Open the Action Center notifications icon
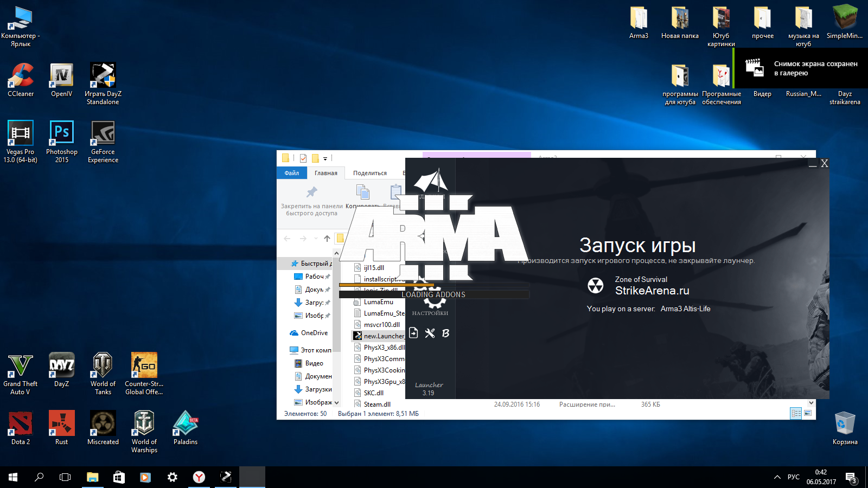 point(851,478)
